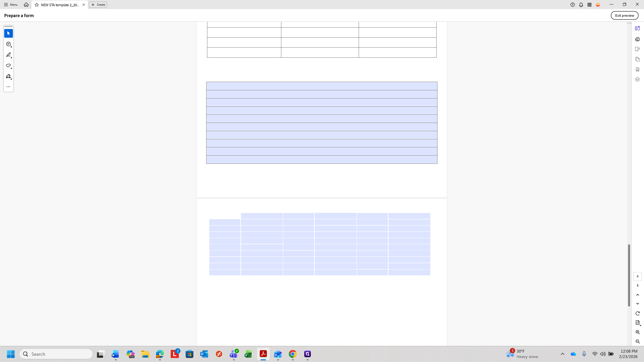The image size is (644, 362).
Task: Switch to NEW STA template tab
Action: pos(60,5)
